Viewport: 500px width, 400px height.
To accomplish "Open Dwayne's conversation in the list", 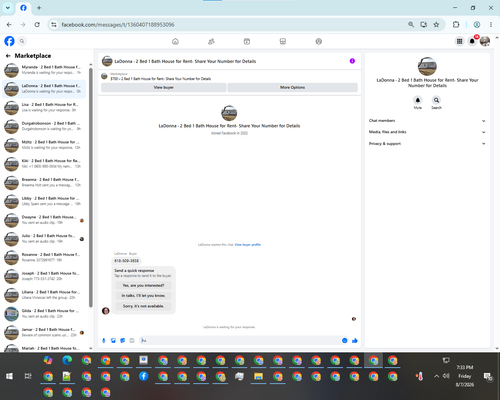I will [x=44, y=220].
